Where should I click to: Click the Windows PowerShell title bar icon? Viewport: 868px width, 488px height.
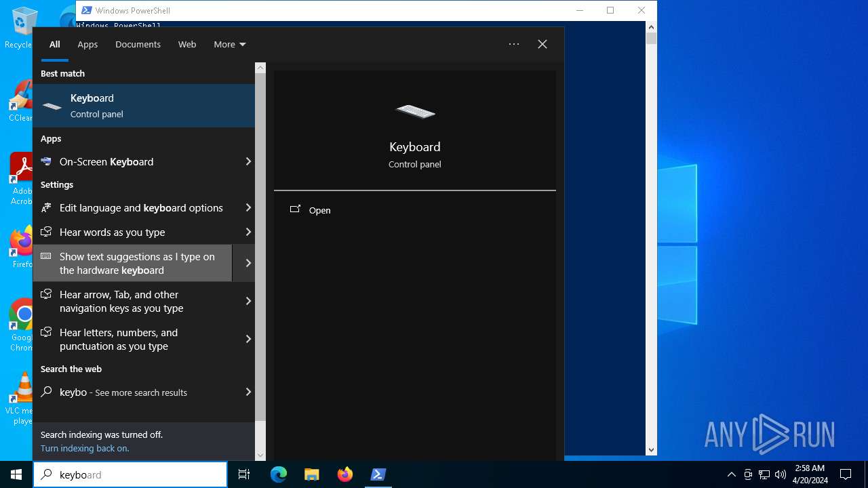(x=86, y=10)
